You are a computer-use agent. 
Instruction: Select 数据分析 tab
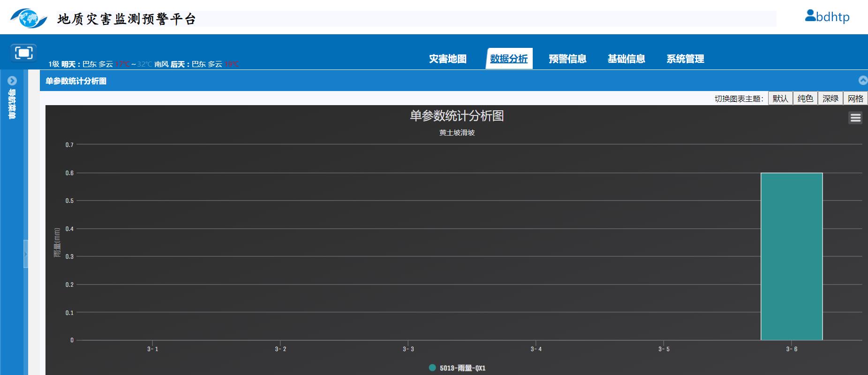tap(509, 59)
